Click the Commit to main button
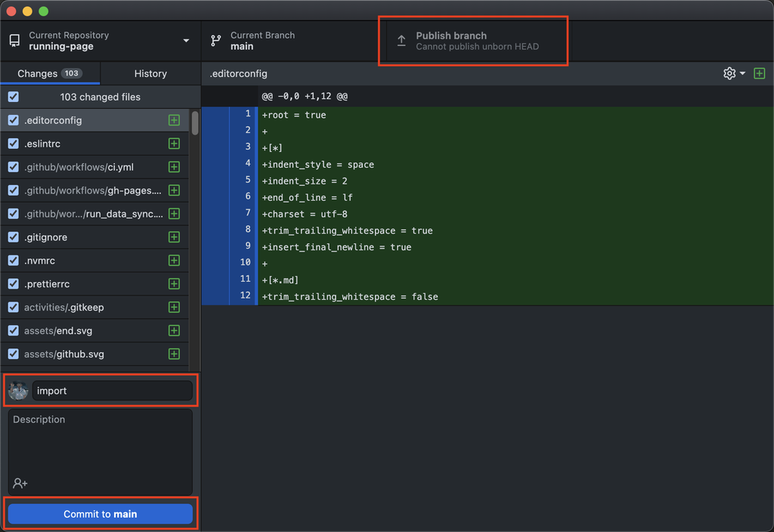The width and height of the screenshot is (774, 532). (100, 513)
